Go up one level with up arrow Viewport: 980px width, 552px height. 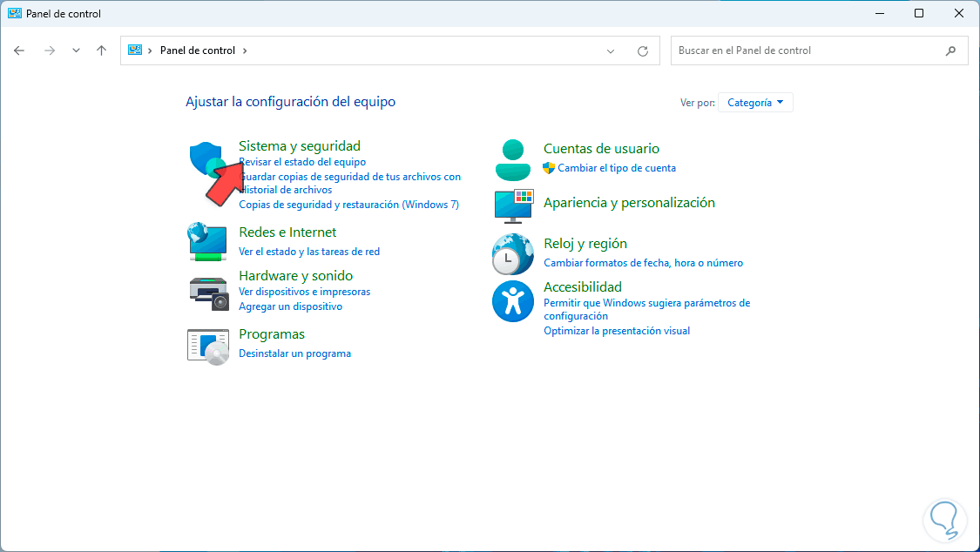pos(101,50)
